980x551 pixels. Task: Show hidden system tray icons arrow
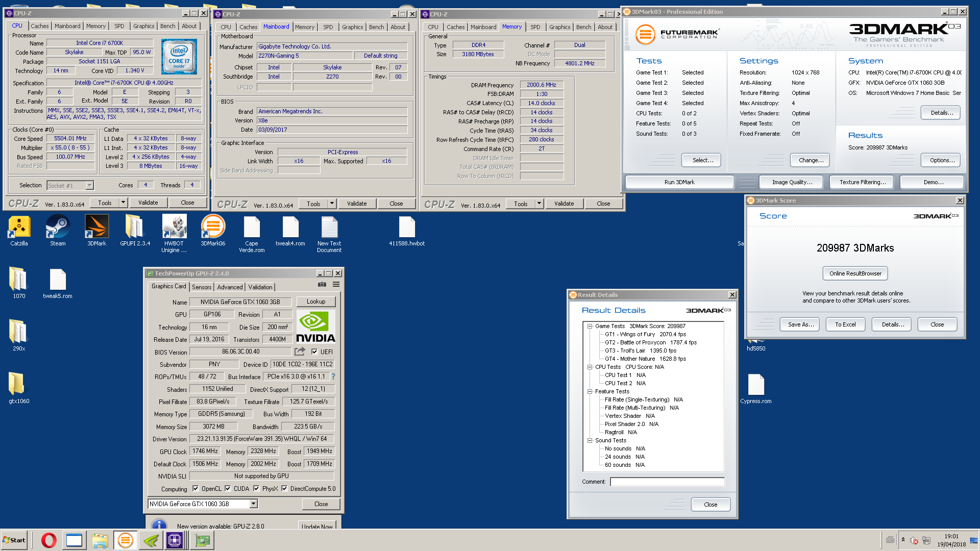pos(903,540)
